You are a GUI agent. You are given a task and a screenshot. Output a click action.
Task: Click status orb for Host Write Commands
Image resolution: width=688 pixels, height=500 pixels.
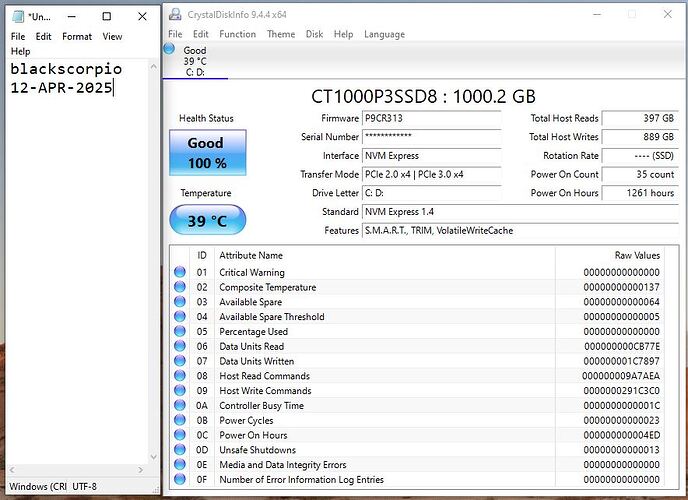(180, 390)
